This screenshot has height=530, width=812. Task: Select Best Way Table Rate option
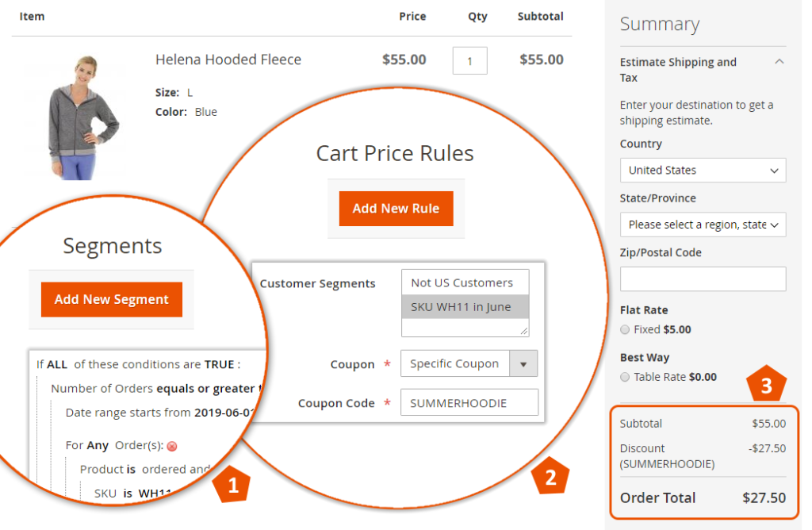(x=626, y=377)
